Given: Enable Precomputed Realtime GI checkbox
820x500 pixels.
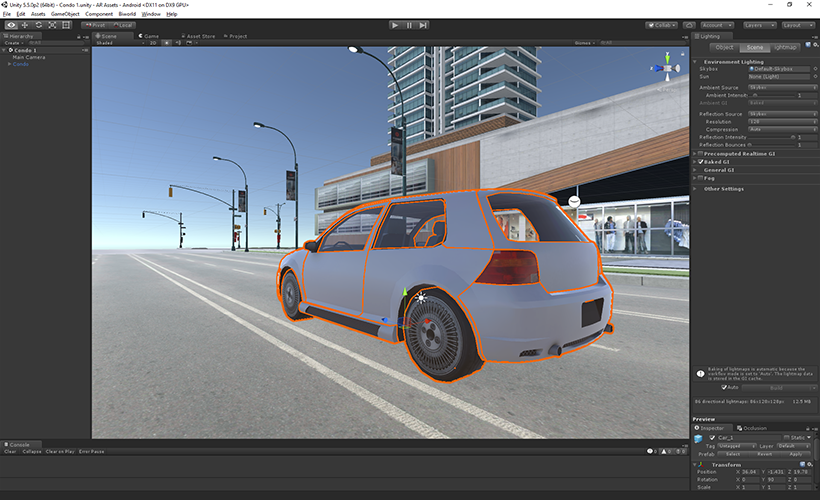Looking at the screenshot, I should (700, 154).
